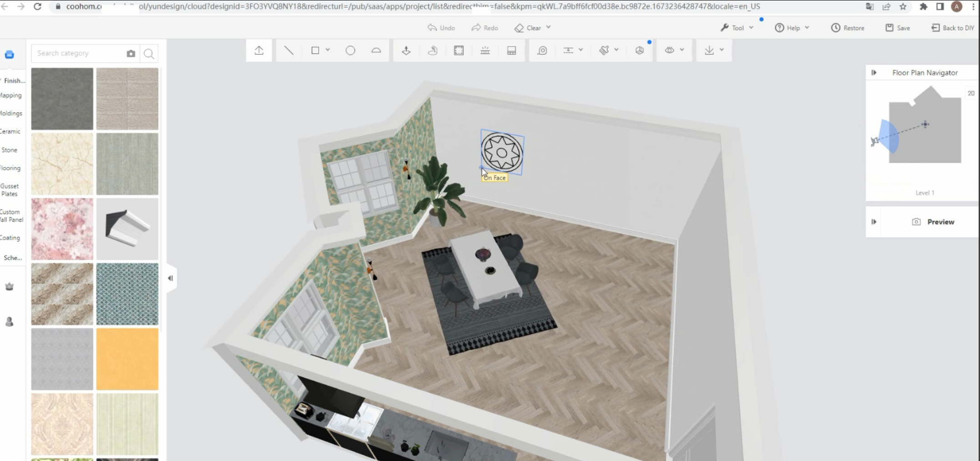Select the straight Line drawing tool

289,51
